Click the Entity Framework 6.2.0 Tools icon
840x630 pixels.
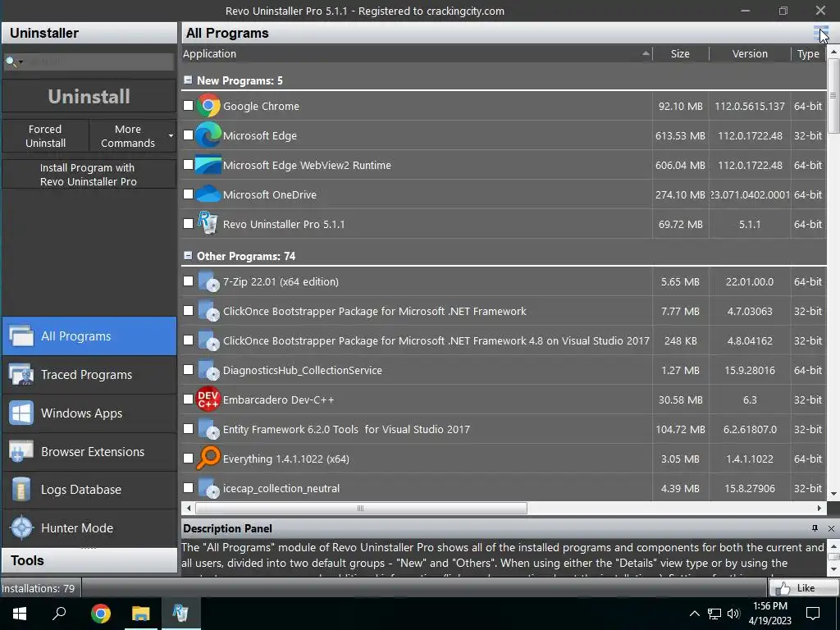pos(209,428)
